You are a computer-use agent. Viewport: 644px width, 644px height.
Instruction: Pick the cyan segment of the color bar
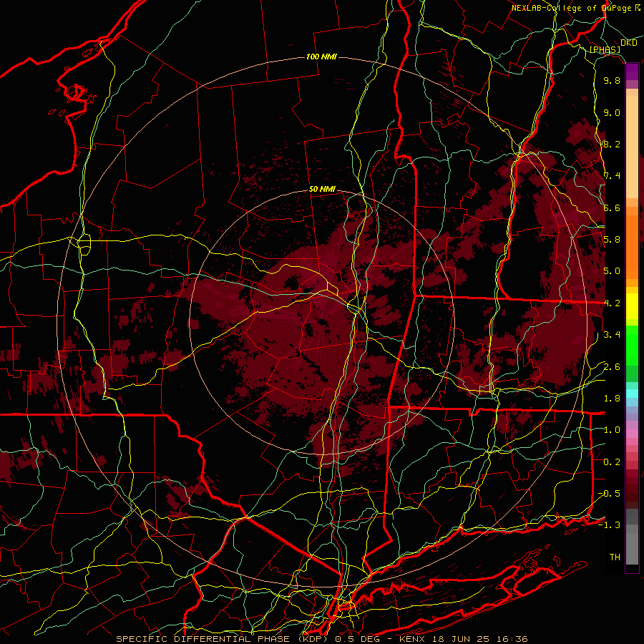tap(632, 394)
